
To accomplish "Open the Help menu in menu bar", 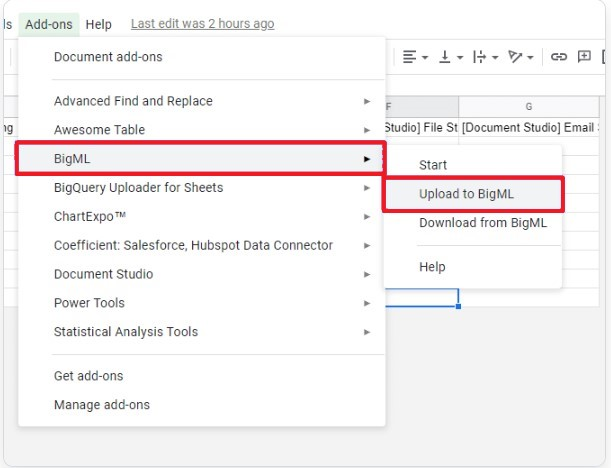I will [x=99, y=24].
